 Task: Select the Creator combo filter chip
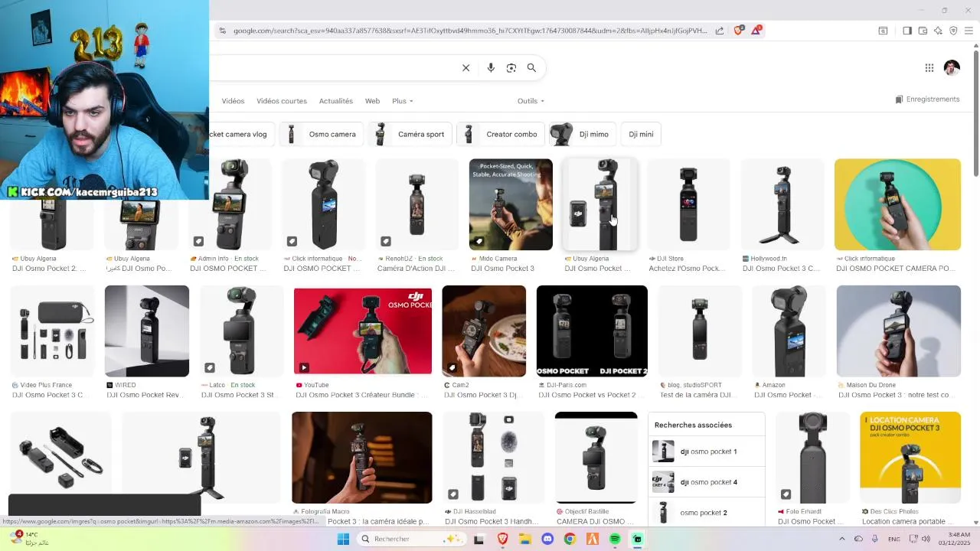click(x=501, y=134)
